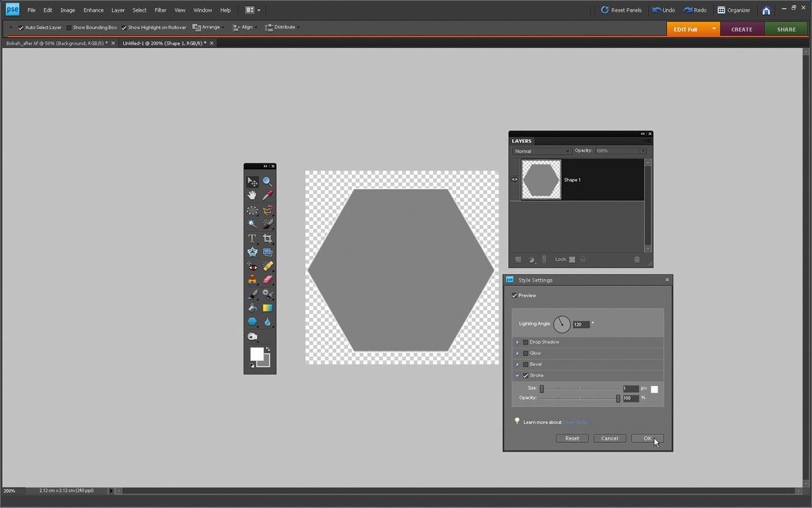
Task: Select the Hand tool
Action: 252,195
